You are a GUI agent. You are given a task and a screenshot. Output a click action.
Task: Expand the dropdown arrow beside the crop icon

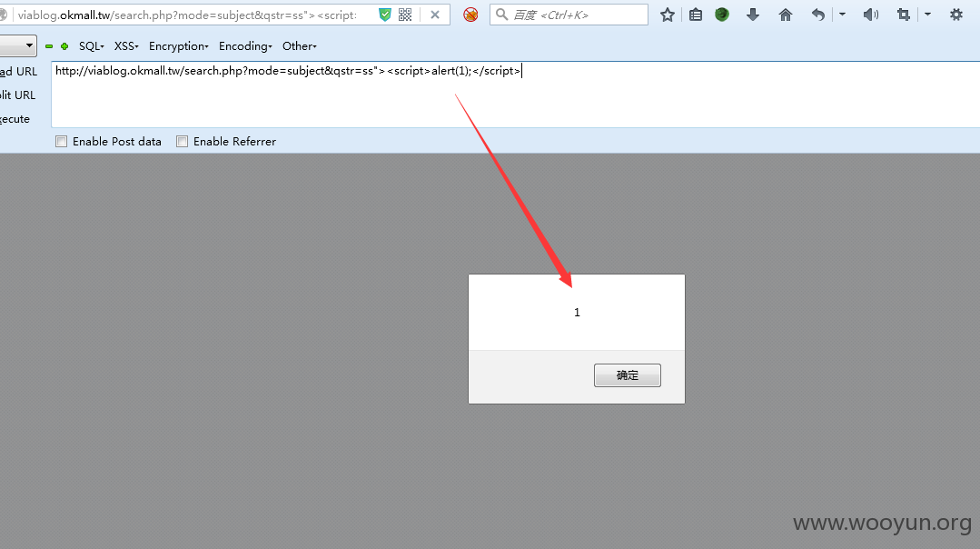click(927, 15)
